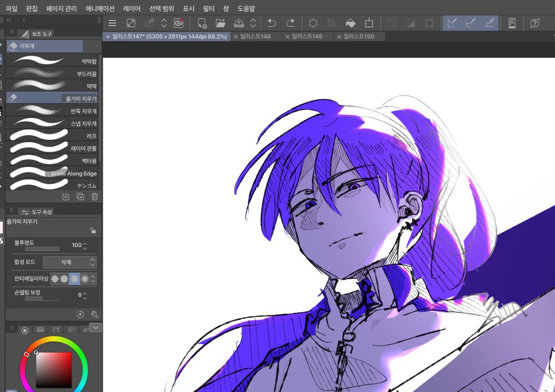Click the Border selection icon
Screen dimensions: 555x392
coord(429,23)
